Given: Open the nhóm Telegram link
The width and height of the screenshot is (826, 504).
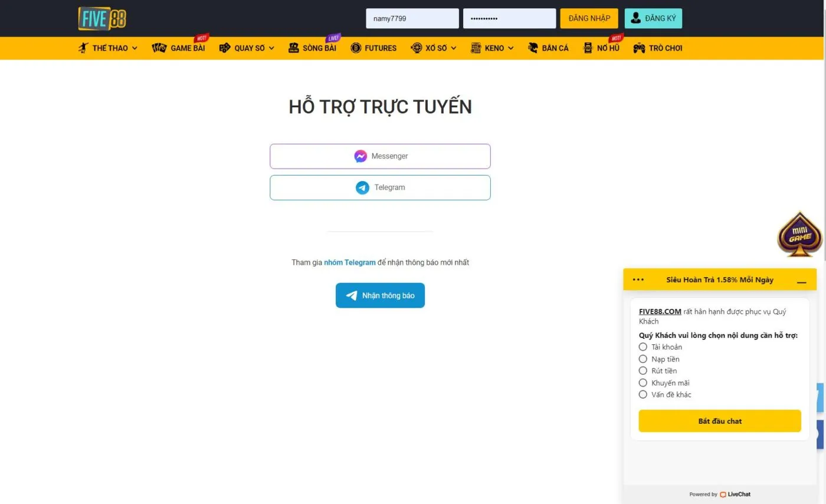Looking at the screenshot, I should [349, 262].
